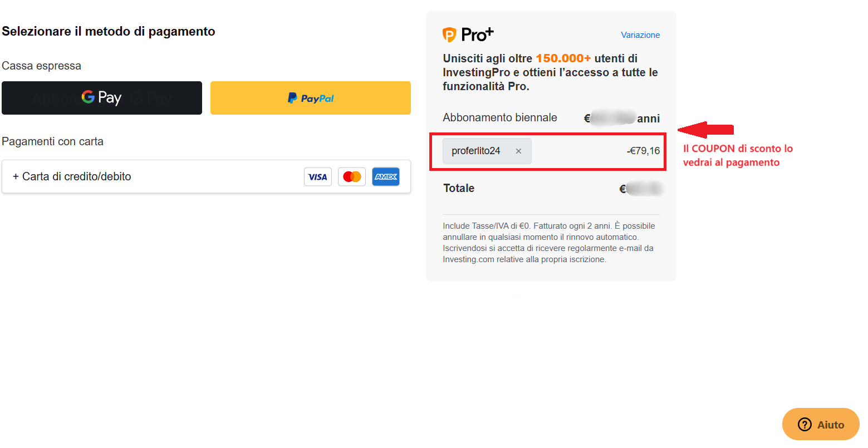Click the PayPal P logo icon
The height and width of the screenshot is (448, 868).
pos(292,98)
